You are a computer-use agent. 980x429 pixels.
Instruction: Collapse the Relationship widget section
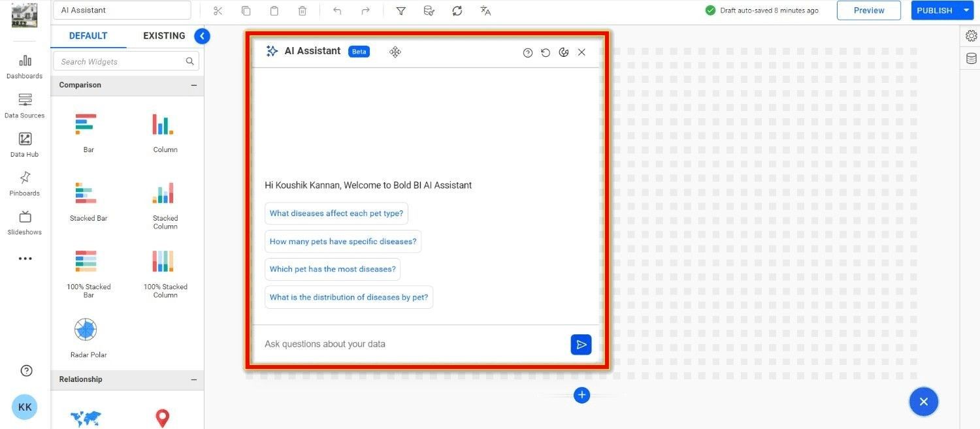tap(193, 380)
